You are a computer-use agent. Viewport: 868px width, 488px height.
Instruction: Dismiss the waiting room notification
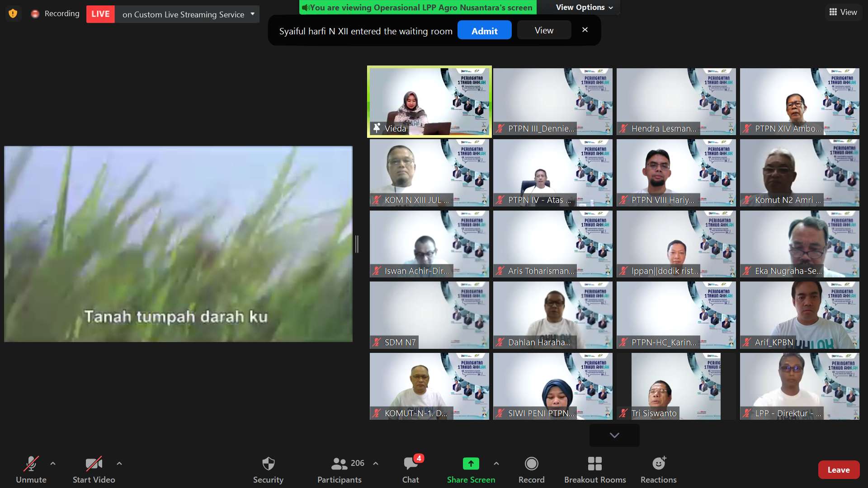pos(585,30)
